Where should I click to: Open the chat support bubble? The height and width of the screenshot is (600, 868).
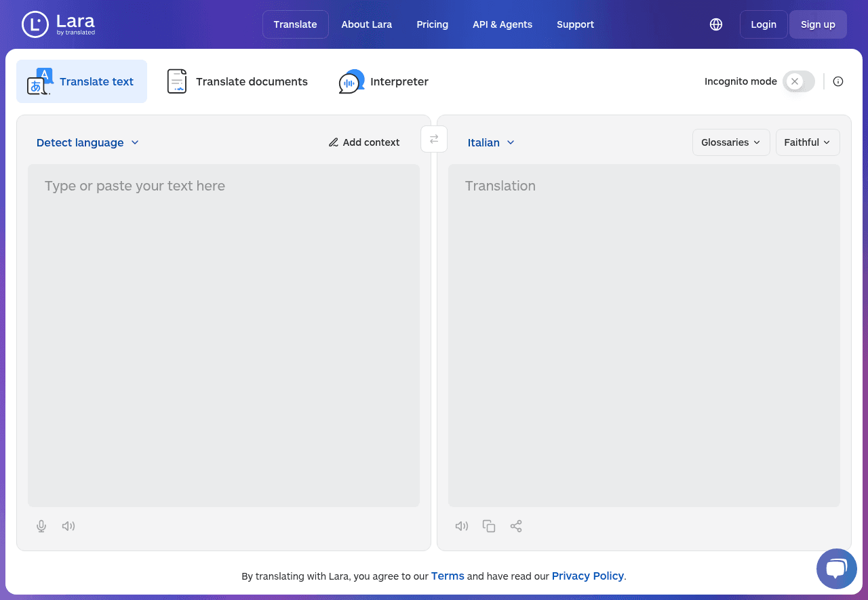[x=836, y=568]
